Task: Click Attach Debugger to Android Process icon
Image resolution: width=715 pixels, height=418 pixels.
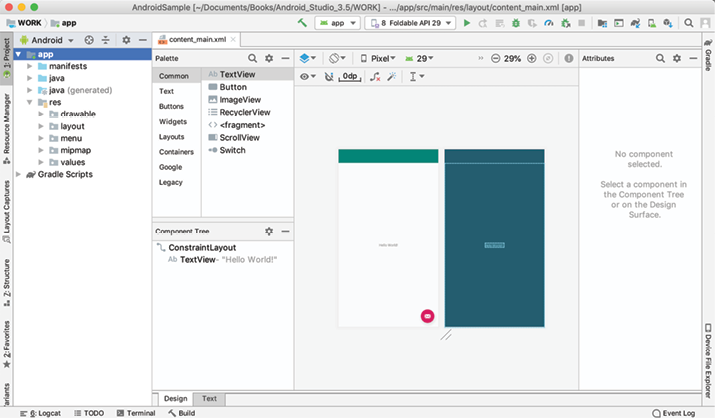Action: 565,23
